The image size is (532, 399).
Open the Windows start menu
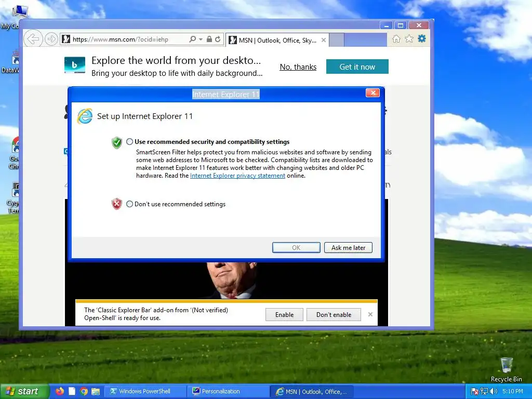coord(24,391)
